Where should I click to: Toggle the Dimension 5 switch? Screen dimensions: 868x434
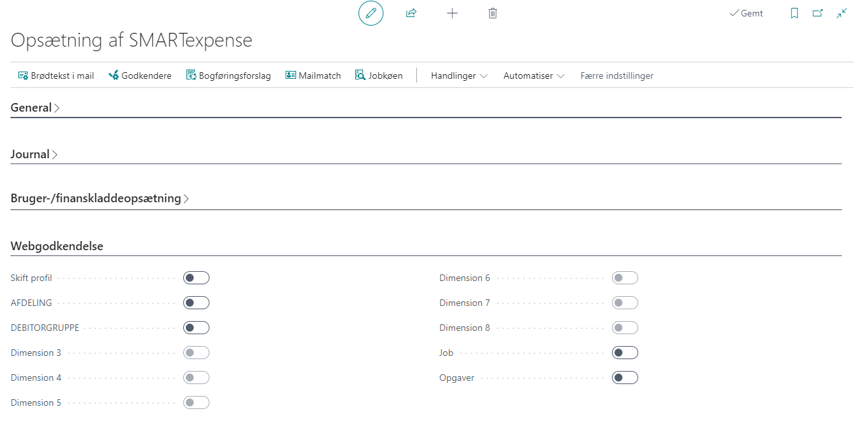click(196, 402)
